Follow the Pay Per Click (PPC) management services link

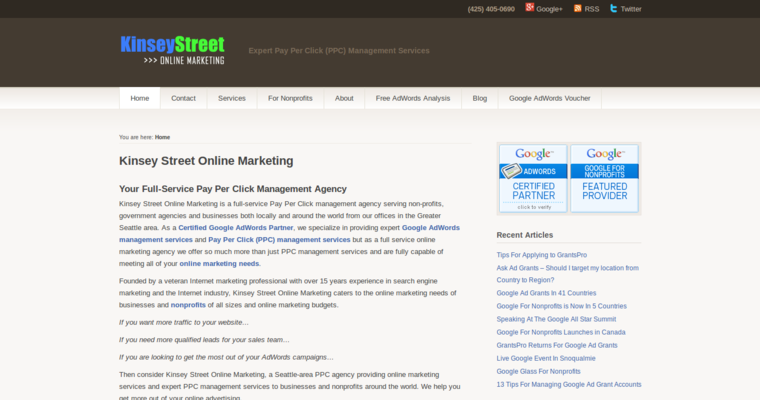coord(279,240)
